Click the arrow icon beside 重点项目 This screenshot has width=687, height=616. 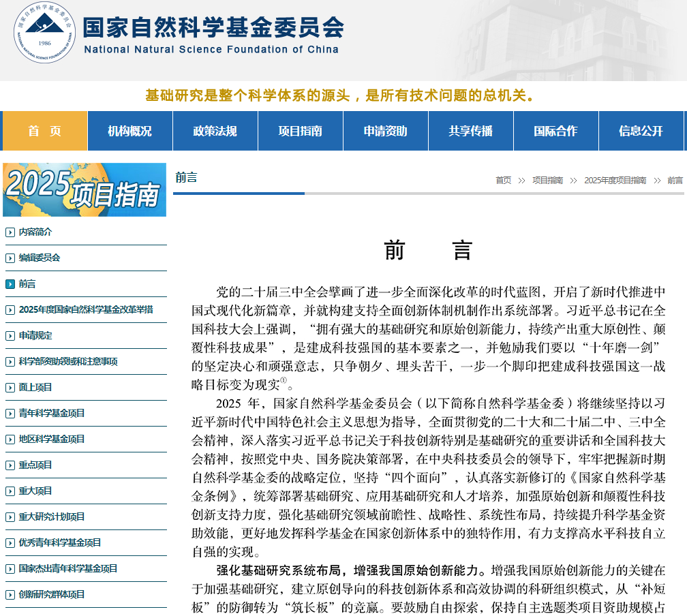pyautogui.click(x=10, y=465)
